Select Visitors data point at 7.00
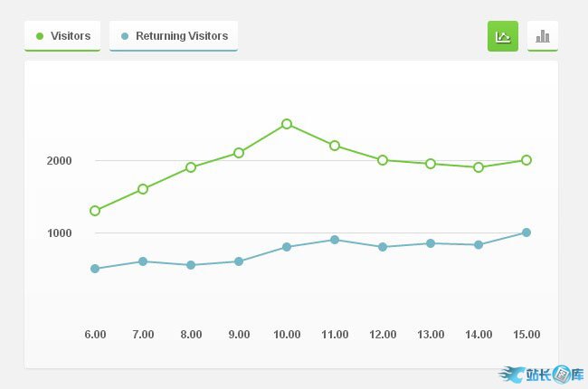Image resolution: width=588 pixels, height=389 pixels. pyautogui.click(x=143, y=189)
